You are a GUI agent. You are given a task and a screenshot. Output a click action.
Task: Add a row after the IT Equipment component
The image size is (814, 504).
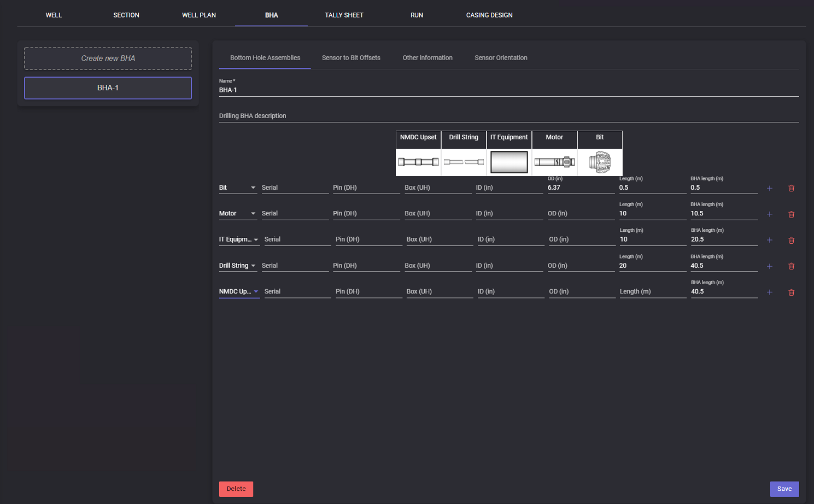click(769, 240)
